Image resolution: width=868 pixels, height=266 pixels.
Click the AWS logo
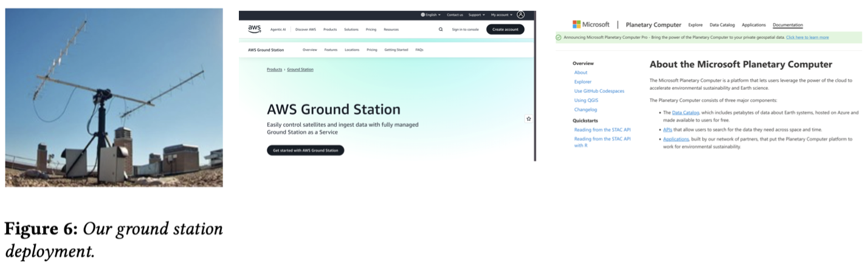click(x=254, y=29)
